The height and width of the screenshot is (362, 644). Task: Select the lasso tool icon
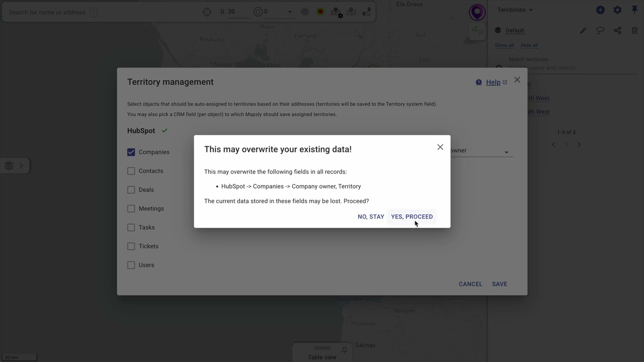click(600, 31)
